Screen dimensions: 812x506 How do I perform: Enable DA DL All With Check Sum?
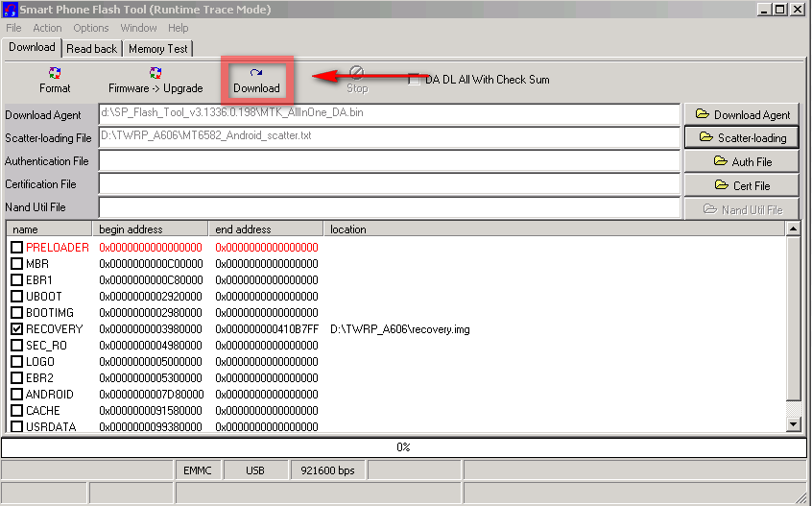pos(415,80)
